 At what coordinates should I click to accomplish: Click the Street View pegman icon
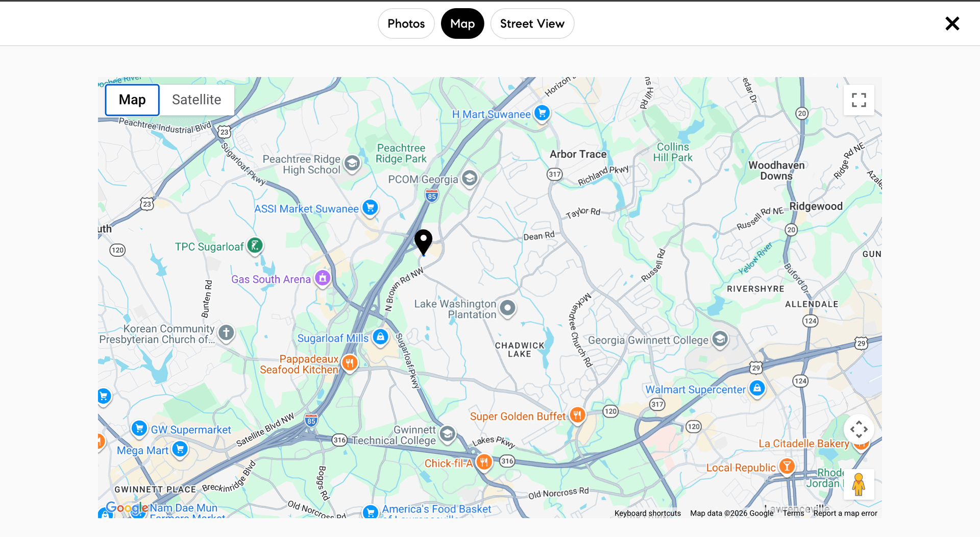pos(859,484)
